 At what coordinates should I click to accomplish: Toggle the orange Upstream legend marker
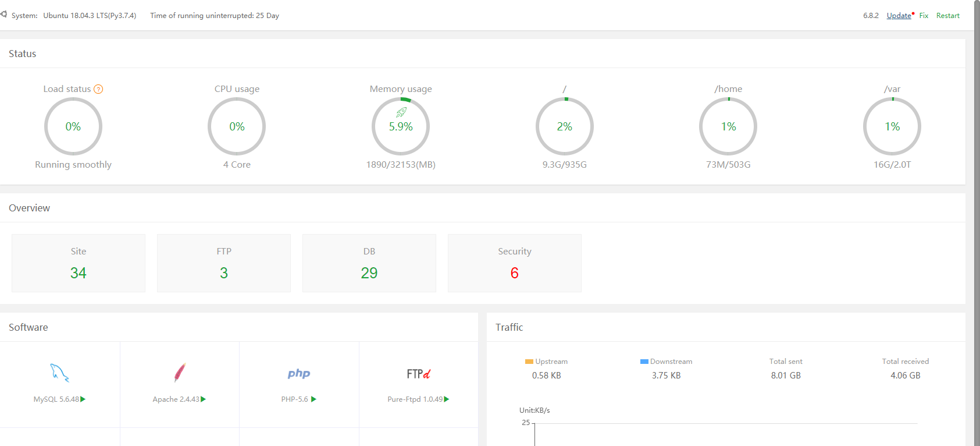click(x=529, y=362)
